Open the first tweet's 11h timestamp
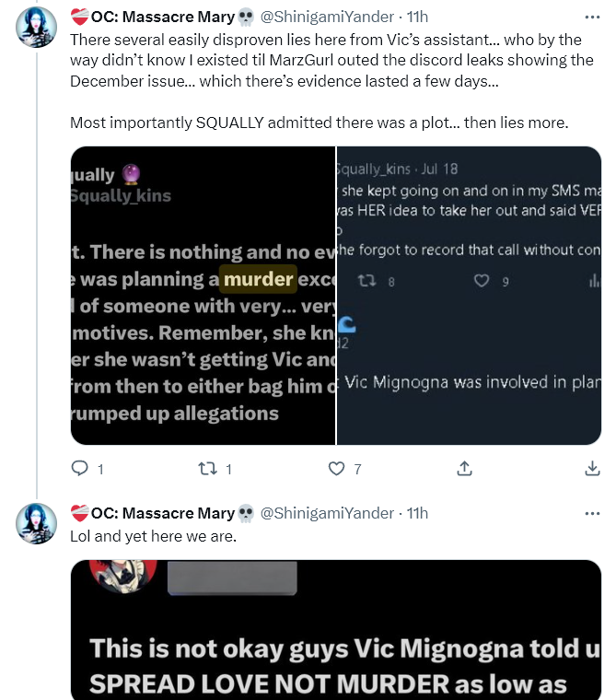This screenshot has height=700, width=616. (x=417, y=17)
